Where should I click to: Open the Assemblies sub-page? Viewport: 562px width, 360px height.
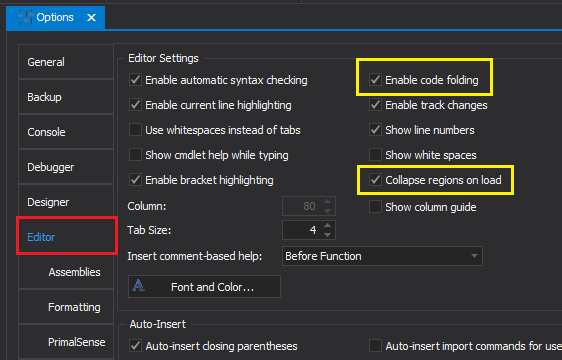pyautogui.click(x=66, y=272)
